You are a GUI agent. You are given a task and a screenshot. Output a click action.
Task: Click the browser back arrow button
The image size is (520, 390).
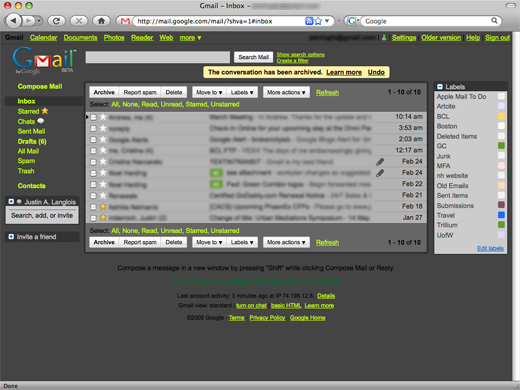coord(13,21)
